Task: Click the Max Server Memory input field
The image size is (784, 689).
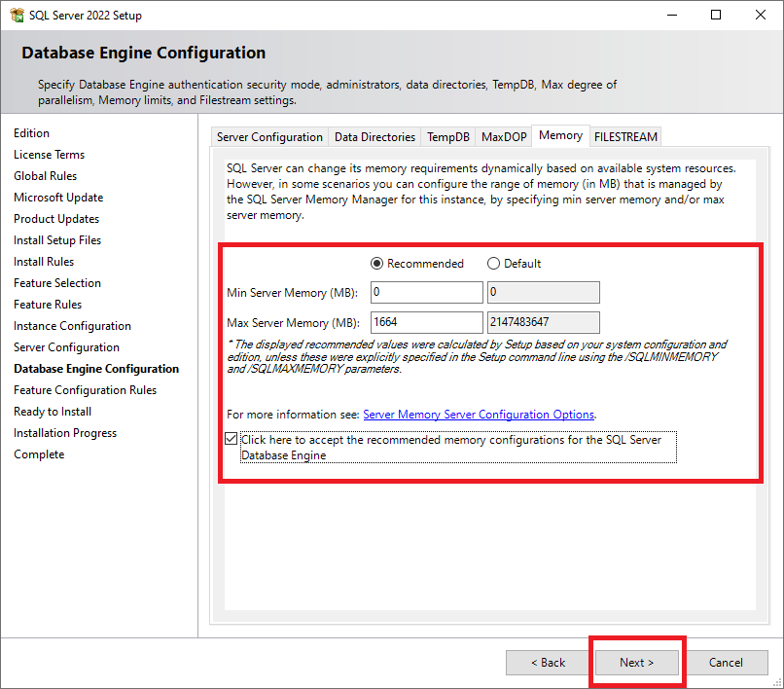Action: tap(426, 322)
